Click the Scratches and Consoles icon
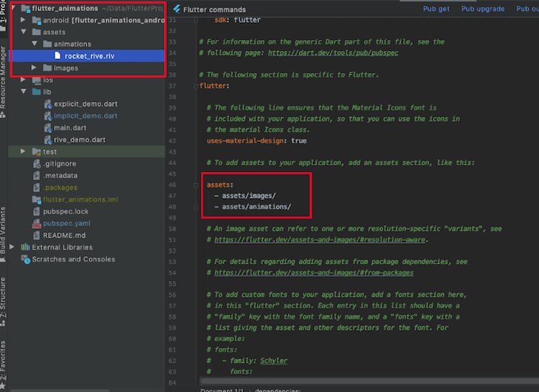 [26, 259]
